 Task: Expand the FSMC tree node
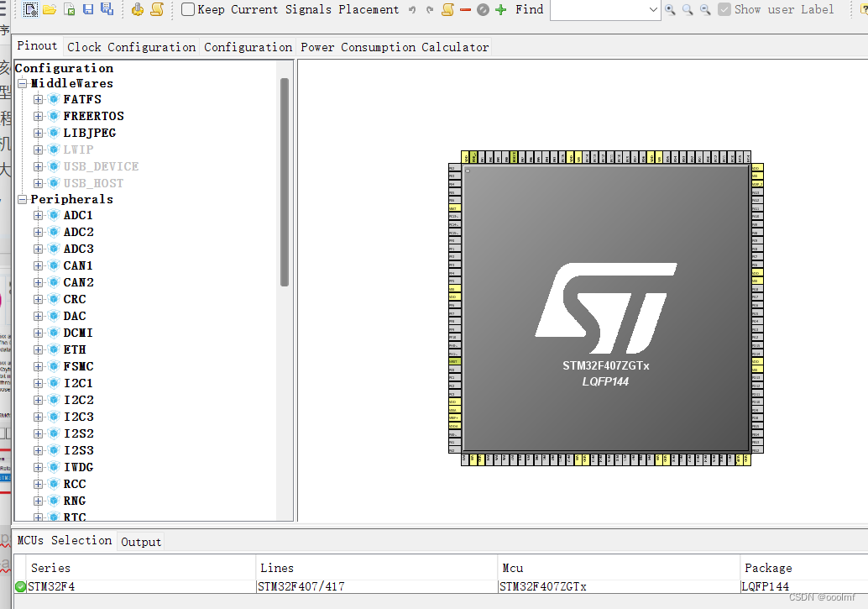click(x=38, y=366)
